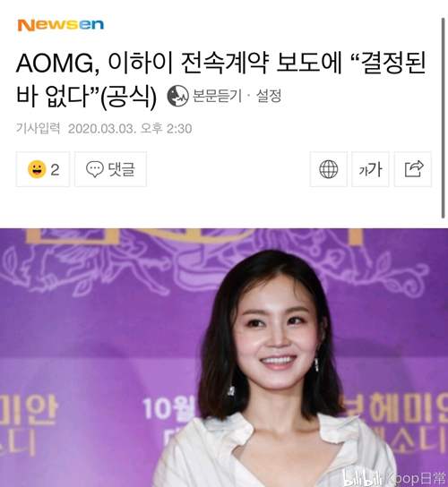The width and height of the screenshot is (448, 487).
Task: Tap the comment speech bubble icon
Action: [x=95, y=169]
